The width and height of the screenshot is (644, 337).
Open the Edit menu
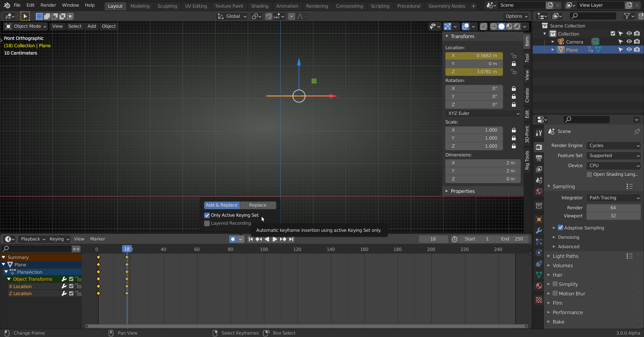pyautogui.click(x=31, y=5)
